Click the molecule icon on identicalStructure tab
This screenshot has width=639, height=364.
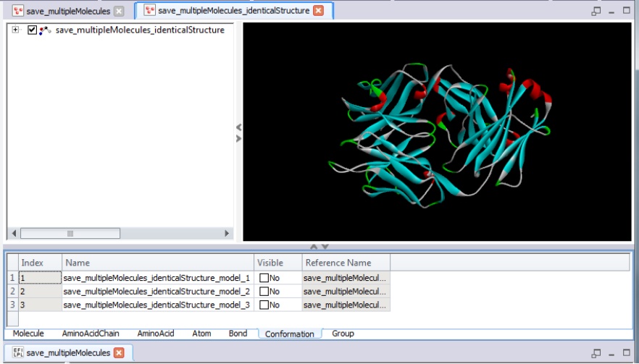(150, 11)
